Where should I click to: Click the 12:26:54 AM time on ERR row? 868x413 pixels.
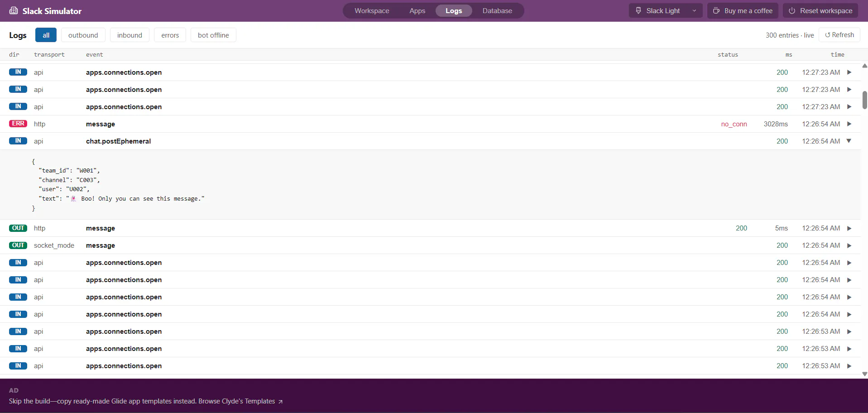point(821,124)
